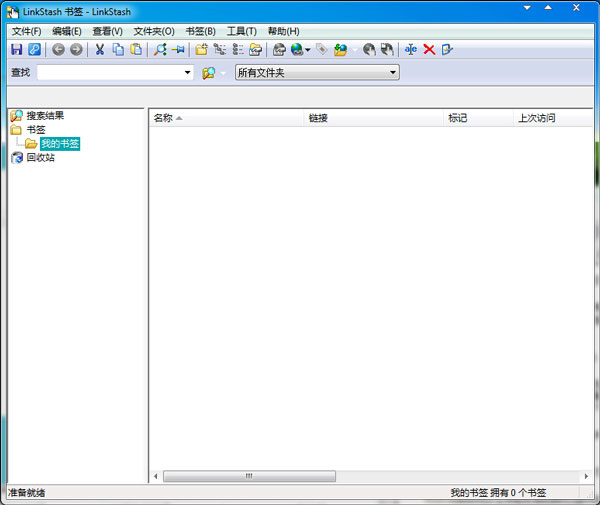
Task: Open the 工具(T) menu
Action: coord(241,31)
